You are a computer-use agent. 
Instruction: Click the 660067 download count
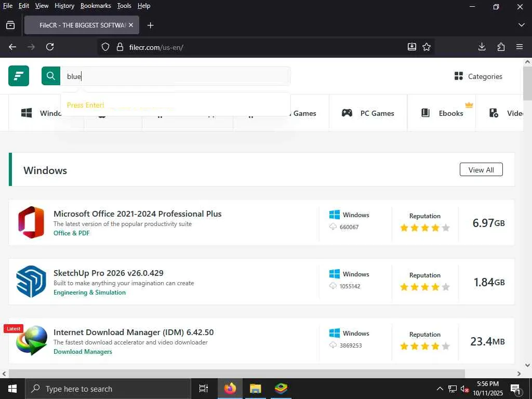(349, 227)
